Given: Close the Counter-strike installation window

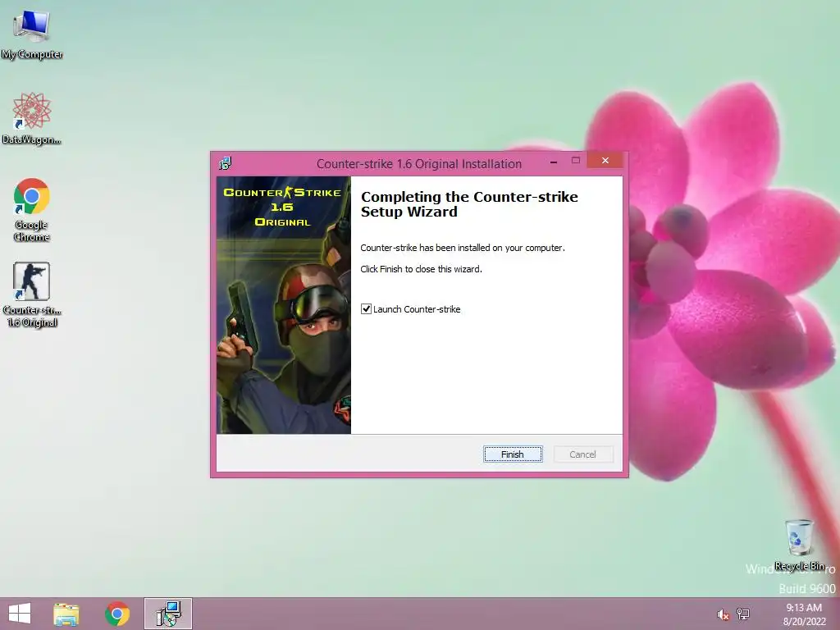Looking at the screenshot, I should [x=605, y=160].
